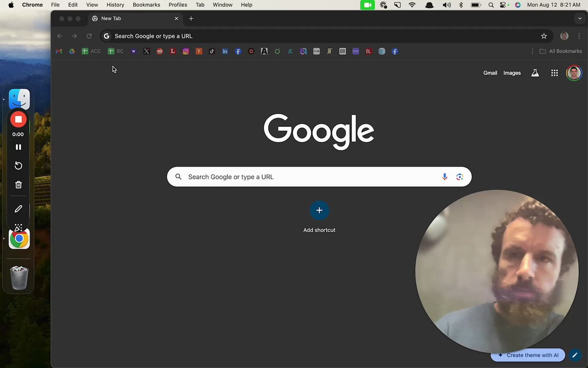Open the Bookmarks menu
The image size is (588, 368).
coord(147,5)
